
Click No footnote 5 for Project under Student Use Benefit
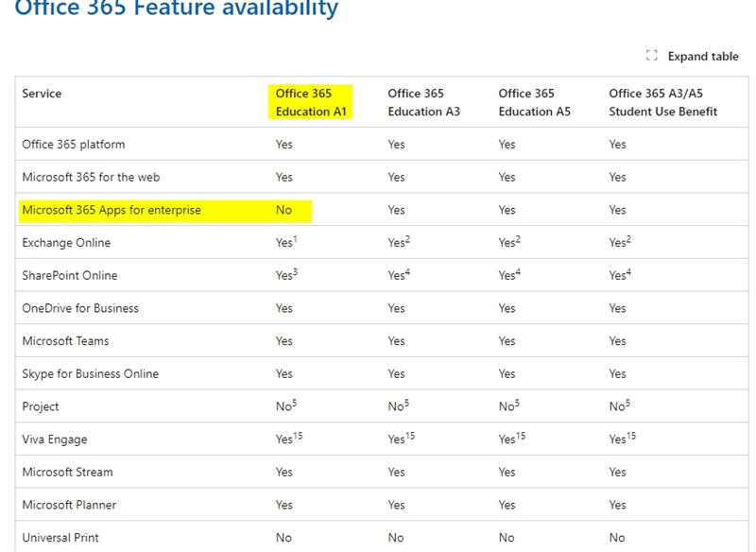coord(620,405)
